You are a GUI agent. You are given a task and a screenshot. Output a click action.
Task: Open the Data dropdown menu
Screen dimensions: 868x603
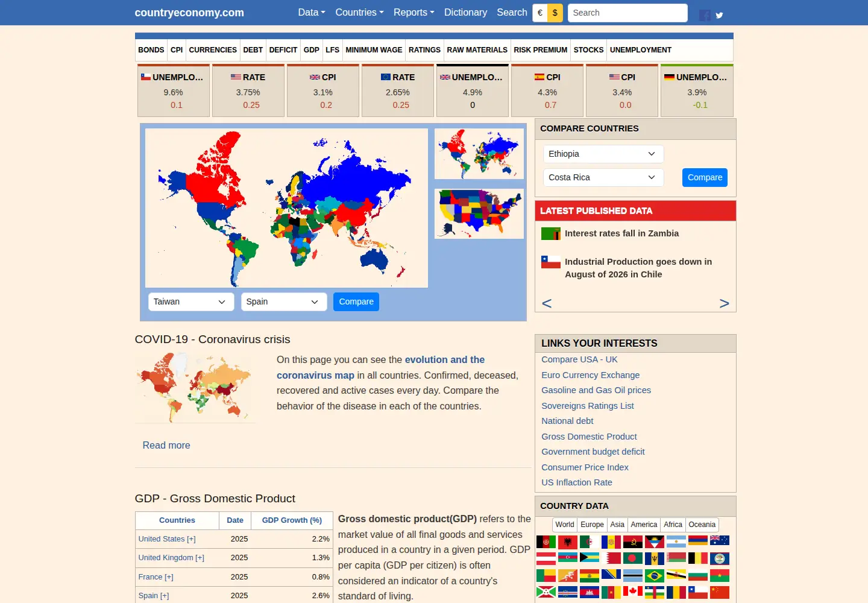coord(312,13)
